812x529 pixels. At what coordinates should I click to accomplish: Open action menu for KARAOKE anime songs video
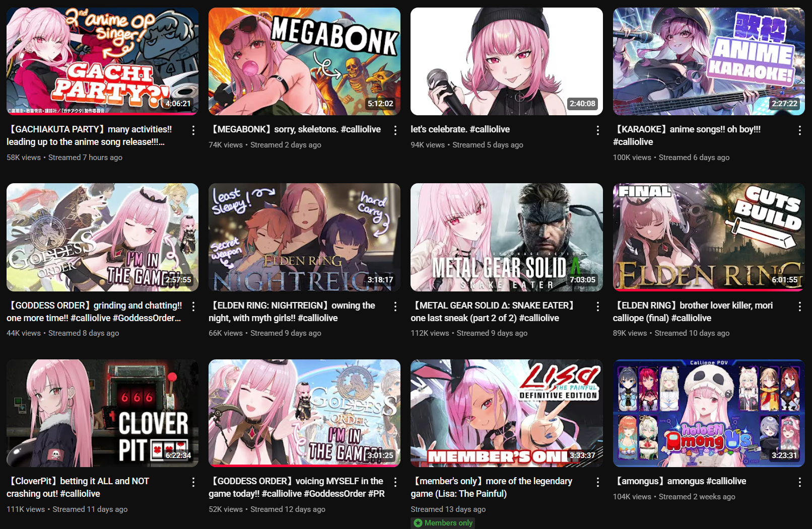800,130
